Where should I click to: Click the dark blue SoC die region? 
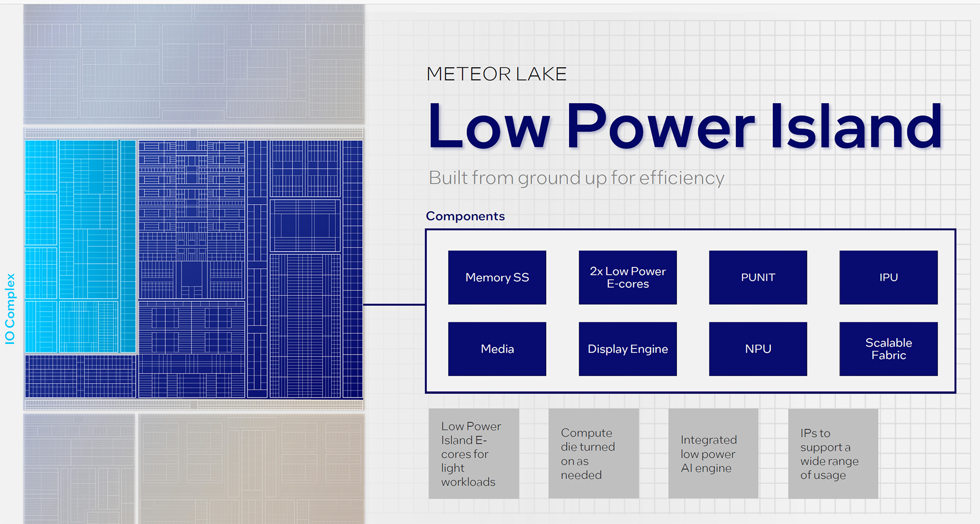tap(250, 269)
